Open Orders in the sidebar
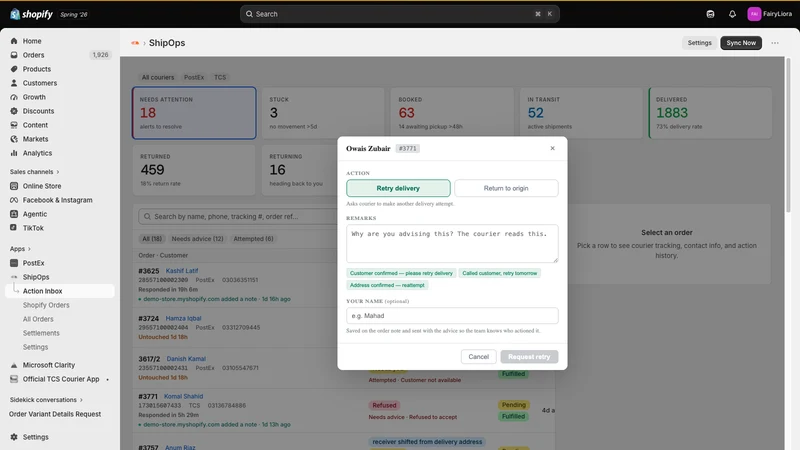800x450 pixels. pos(33,55)
